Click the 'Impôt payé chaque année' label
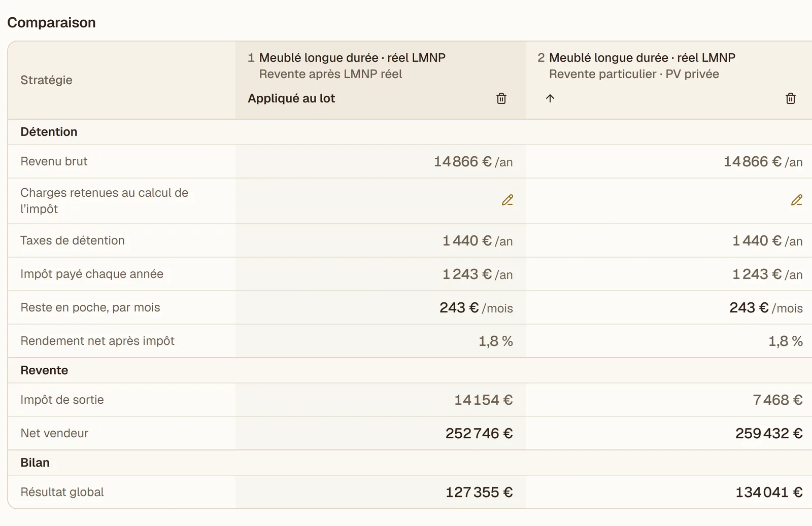This screenshot has height=526, width=812. pos(92,274)
